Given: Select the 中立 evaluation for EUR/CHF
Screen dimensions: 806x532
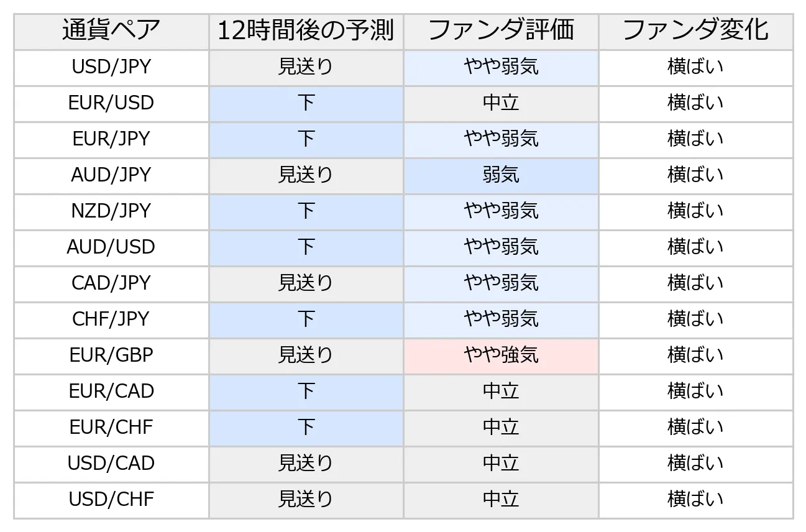Looking at the screenshot, I should (501, 428).
